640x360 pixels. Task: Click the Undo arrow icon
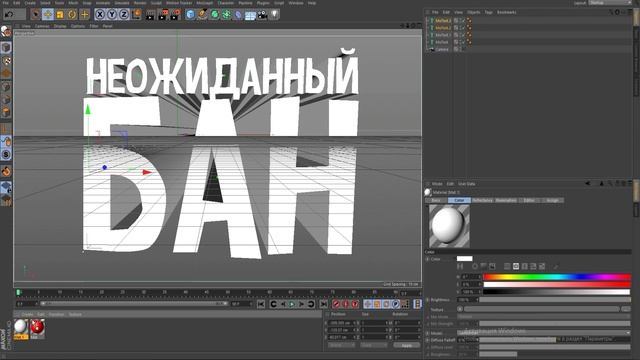pyautogui.click(x=9, y=14)
